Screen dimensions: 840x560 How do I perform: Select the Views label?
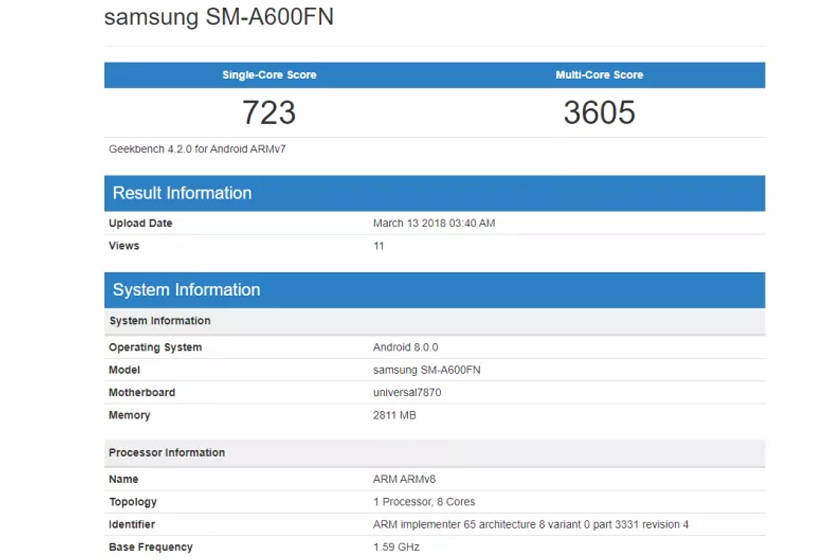[x=124, y=246]
